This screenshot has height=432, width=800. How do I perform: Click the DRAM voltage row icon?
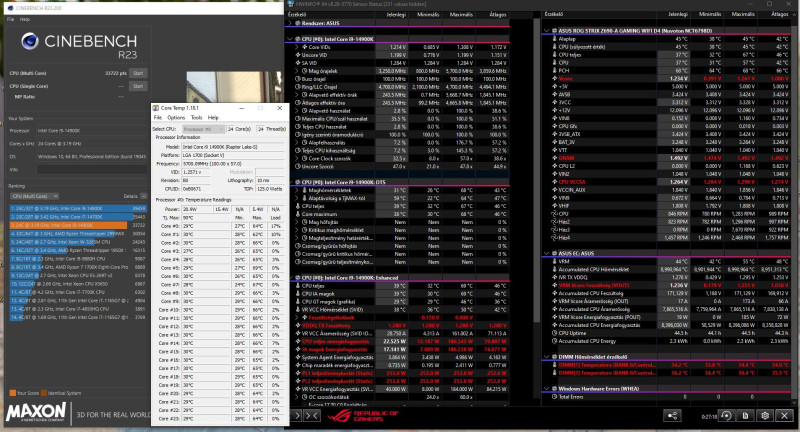(555, 158)
